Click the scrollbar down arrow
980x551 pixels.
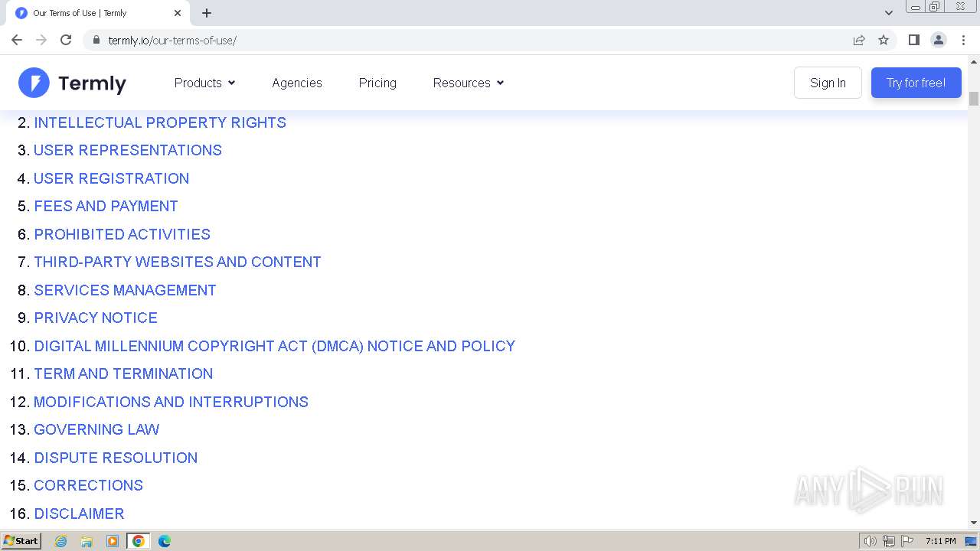pos(974,523)
